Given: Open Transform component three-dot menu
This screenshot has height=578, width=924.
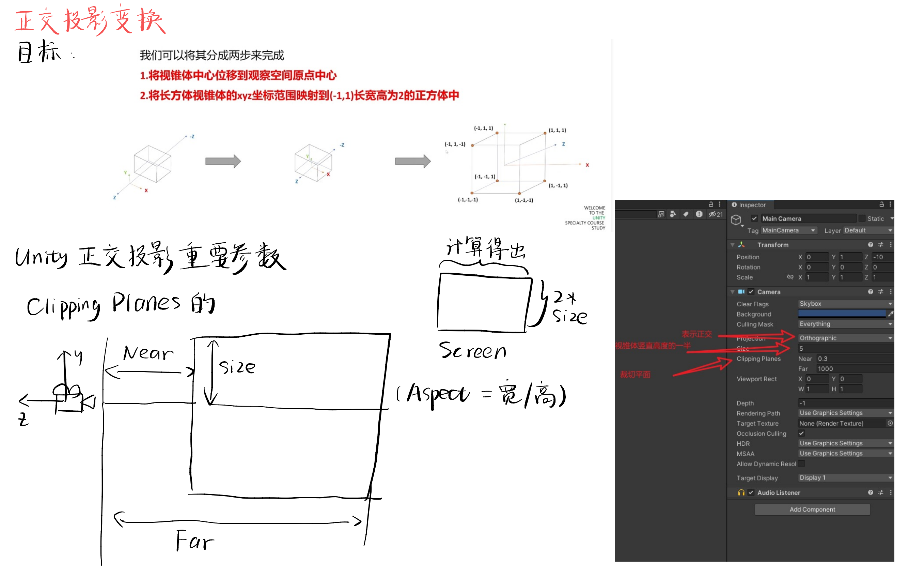Looking at the screenshot, I should coord(890,245).
